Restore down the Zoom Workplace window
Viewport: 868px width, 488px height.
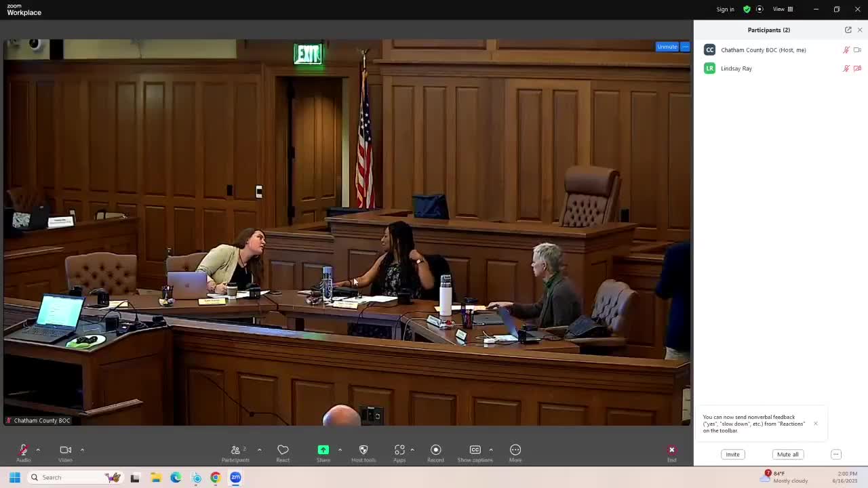(837, 9)
